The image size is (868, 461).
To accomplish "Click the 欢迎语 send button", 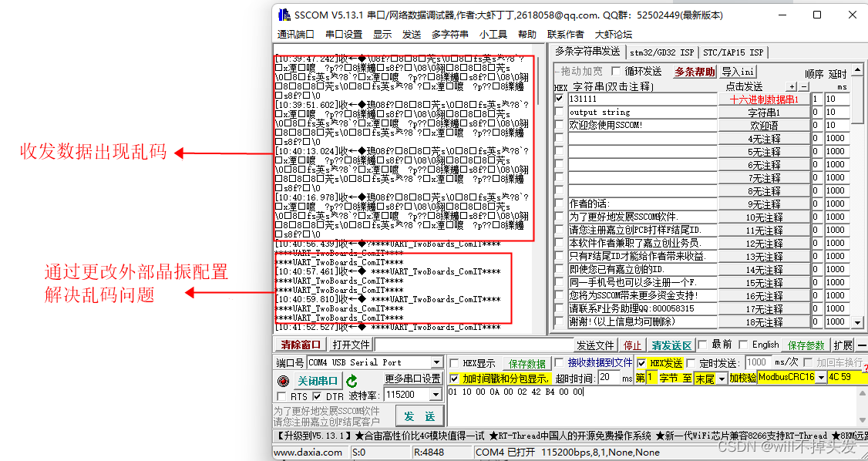I will pos(764,126).
